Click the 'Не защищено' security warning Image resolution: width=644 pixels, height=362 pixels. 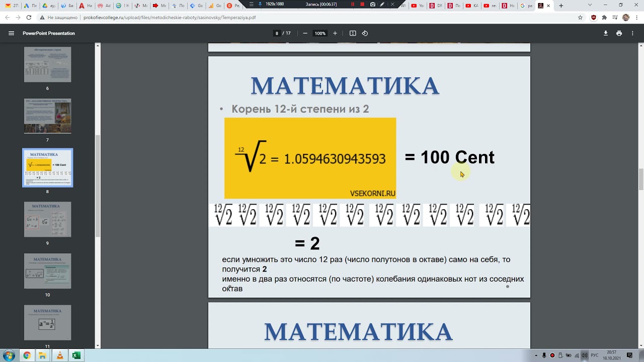click(x=59, y=17)
